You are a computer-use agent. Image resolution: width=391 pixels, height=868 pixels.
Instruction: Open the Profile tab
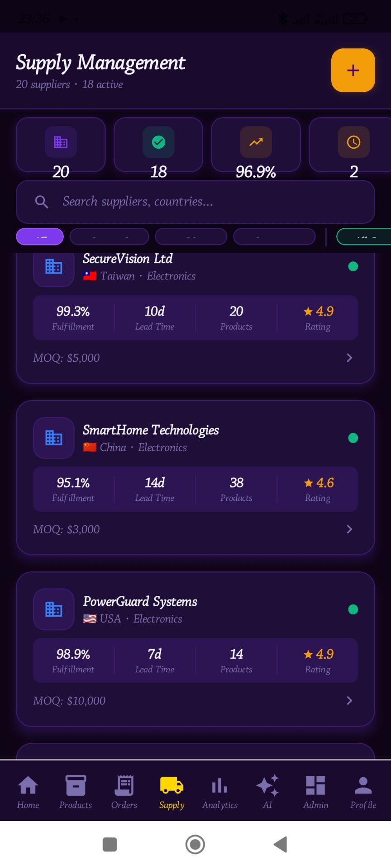[363, 791]
